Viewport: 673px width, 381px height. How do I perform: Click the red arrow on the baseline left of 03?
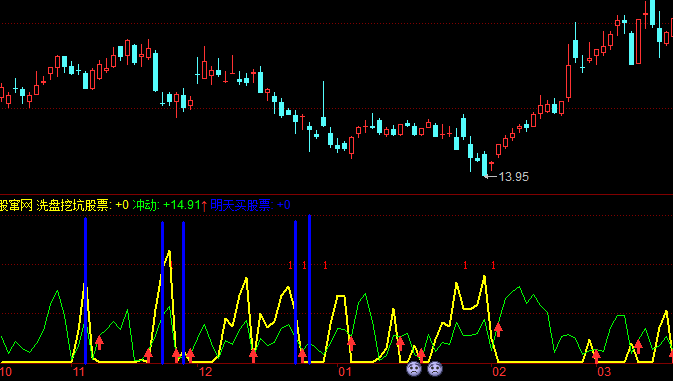(x=596, y=356)
